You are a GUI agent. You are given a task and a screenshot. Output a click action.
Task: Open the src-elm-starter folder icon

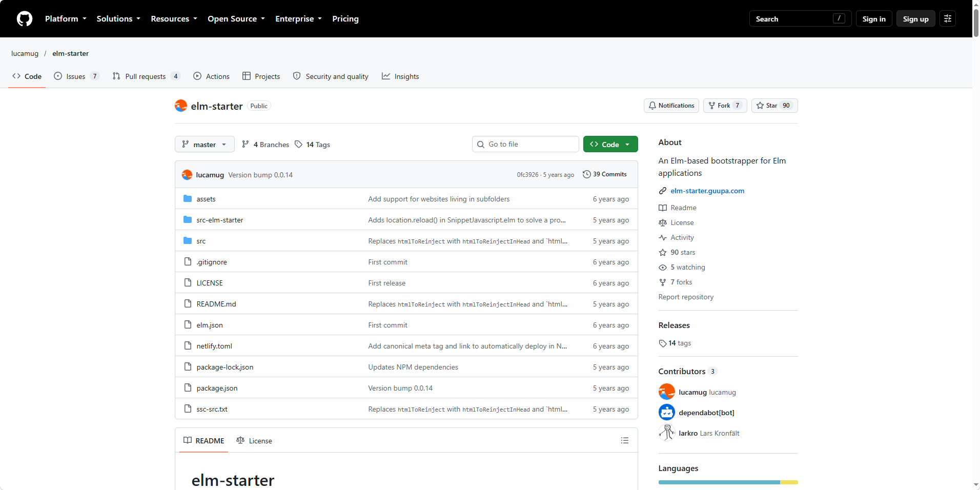188,219
